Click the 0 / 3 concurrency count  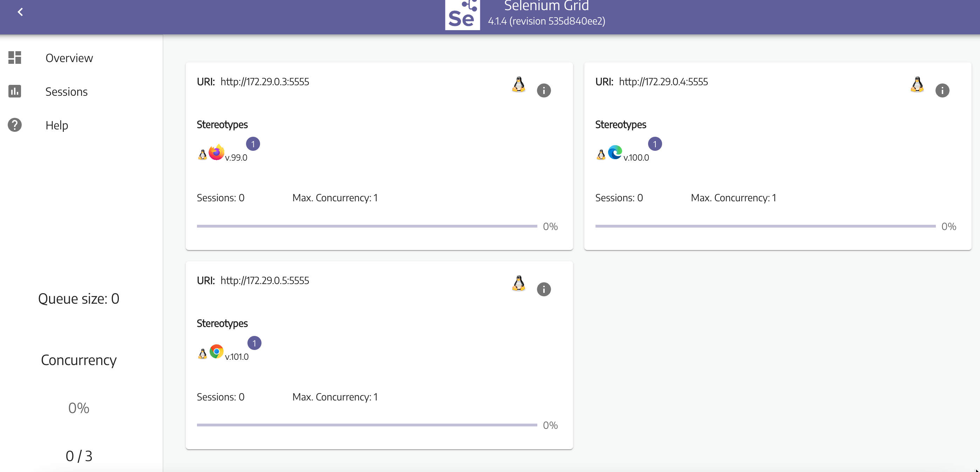tap(79, 456)
